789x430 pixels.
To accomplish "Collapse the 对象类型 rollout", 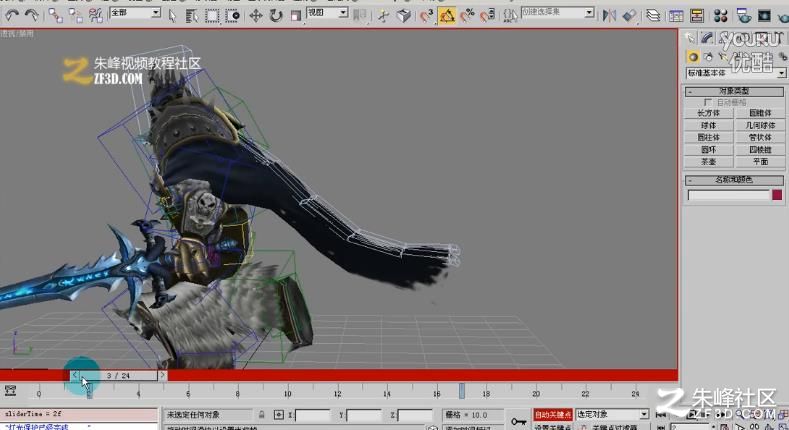I will tap(734, 92).
